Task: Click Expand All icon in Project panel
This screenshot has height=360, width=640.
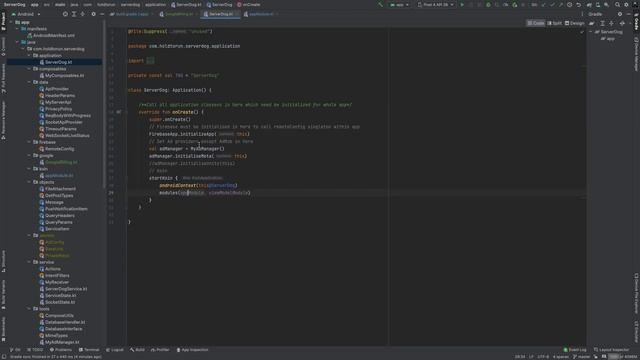Action: pyautogui.click(x=74, y=14)
